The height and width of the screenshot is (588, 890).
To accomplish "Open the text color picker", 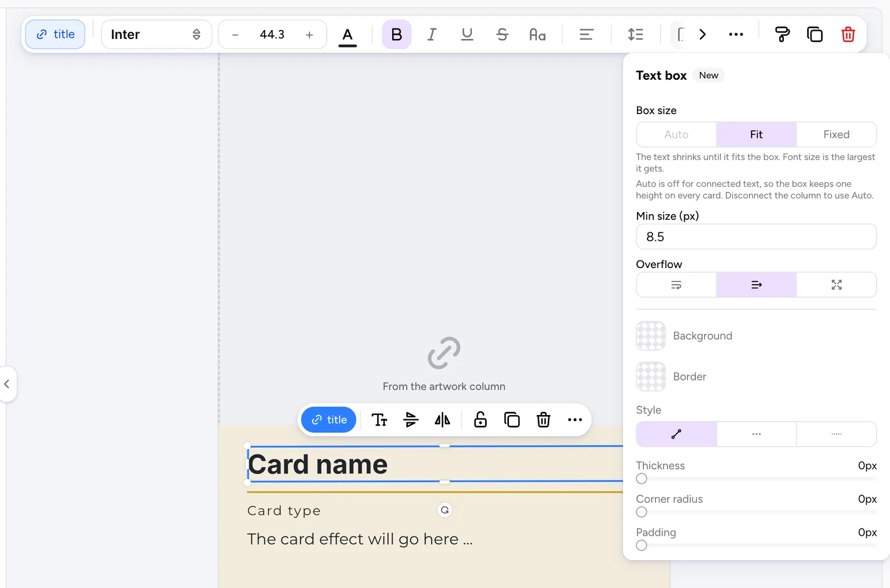I will pos(348,36).
